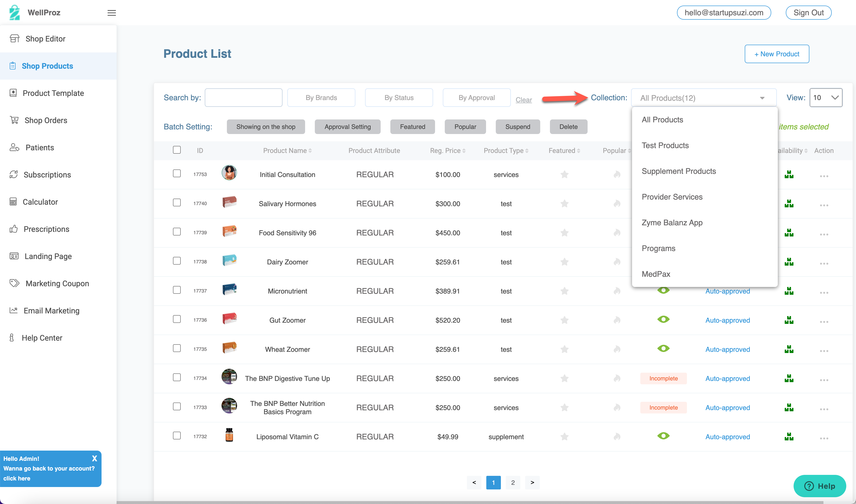
Task: Click the Featured star for Wheat Zoomer
Action: pyautogui.click(x=565, y=349)
